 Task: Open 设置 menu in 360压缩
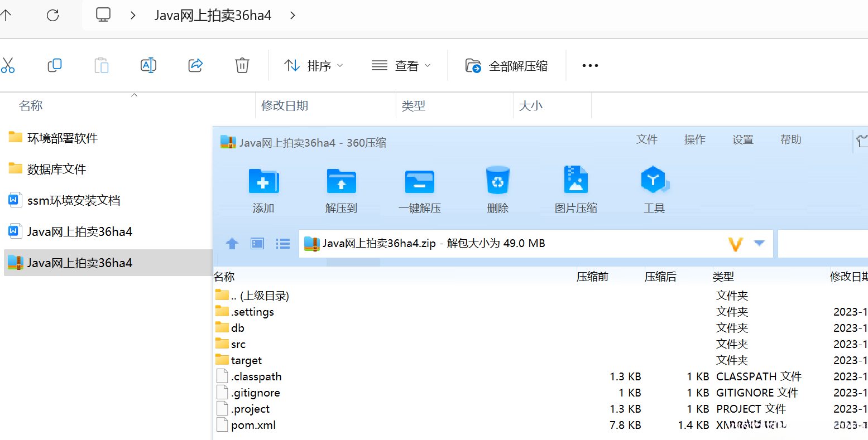pos(743,139)
